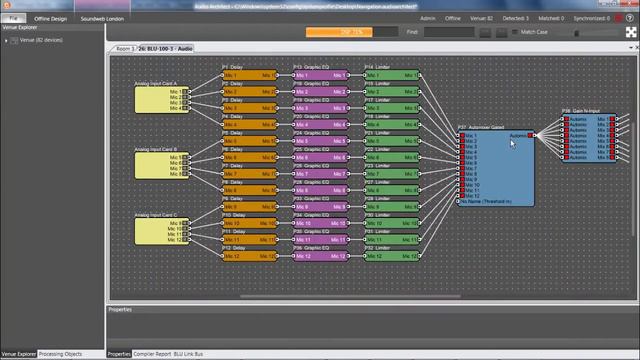Select the Analog Input Card B block

point(162,165)
